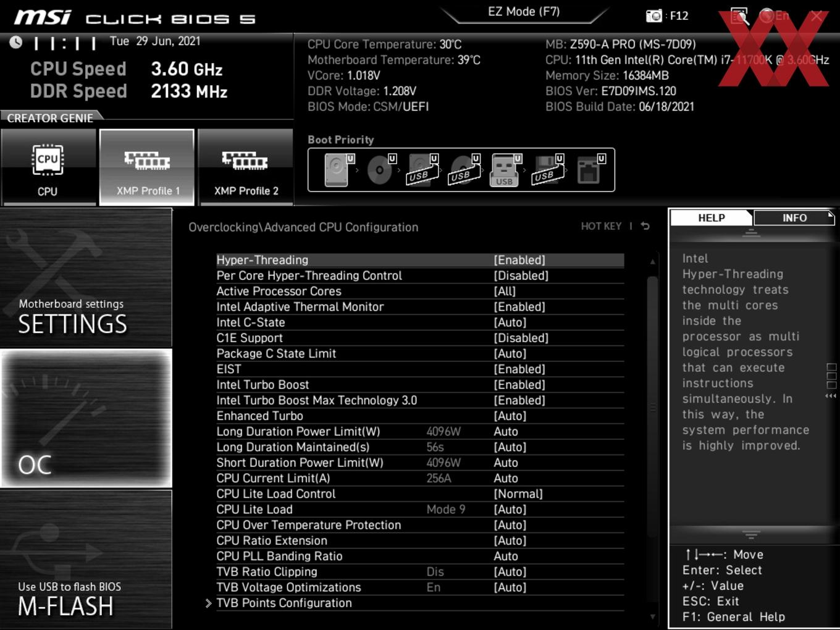Open CPU Over Temperature Protection [Auto] dropdown
Viewport: 840px width, 630px height.
[510, 525]
